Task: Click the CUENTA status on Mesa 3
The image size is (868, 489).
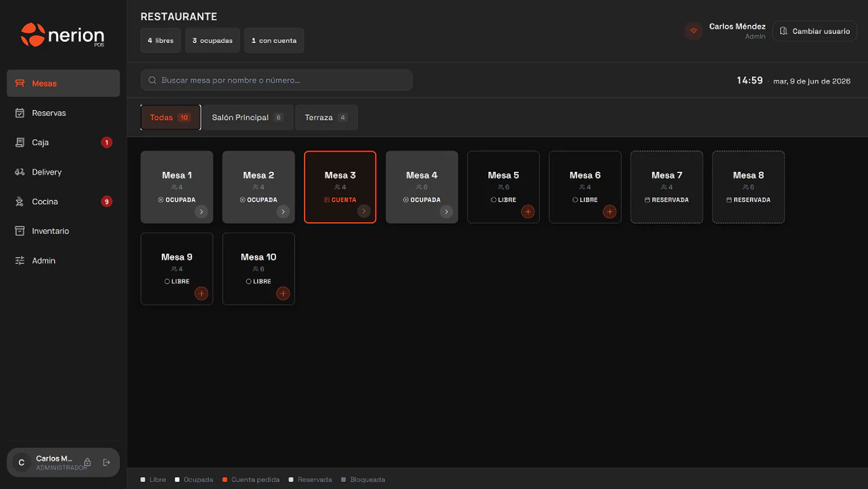Action: point(340,200)
